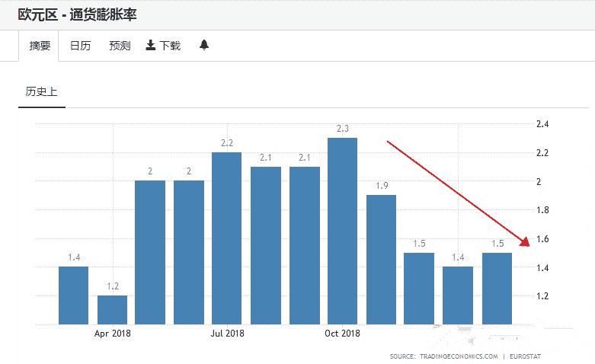Open the 摘要 summary tab

click(x=40, y=46)
